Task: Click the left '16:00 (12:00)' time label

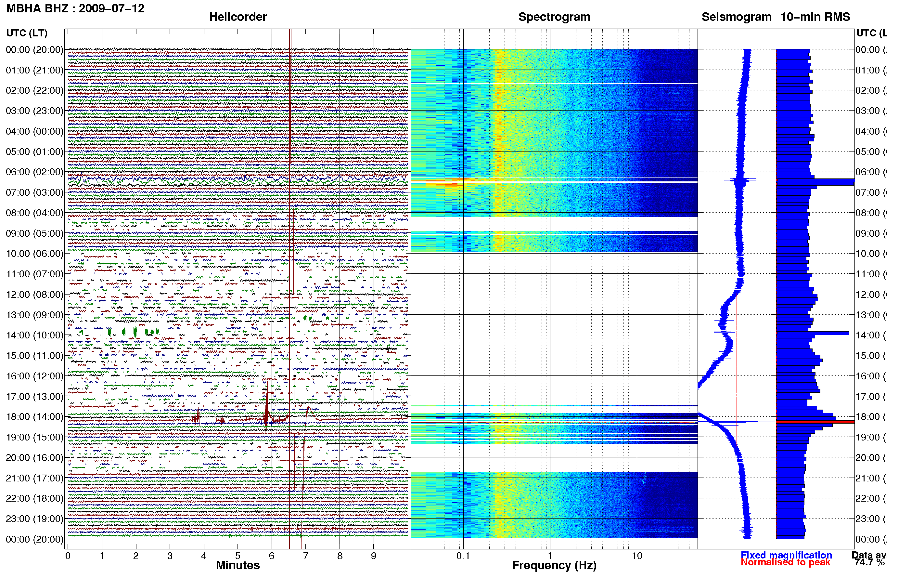Action: (x=34, y=376)
